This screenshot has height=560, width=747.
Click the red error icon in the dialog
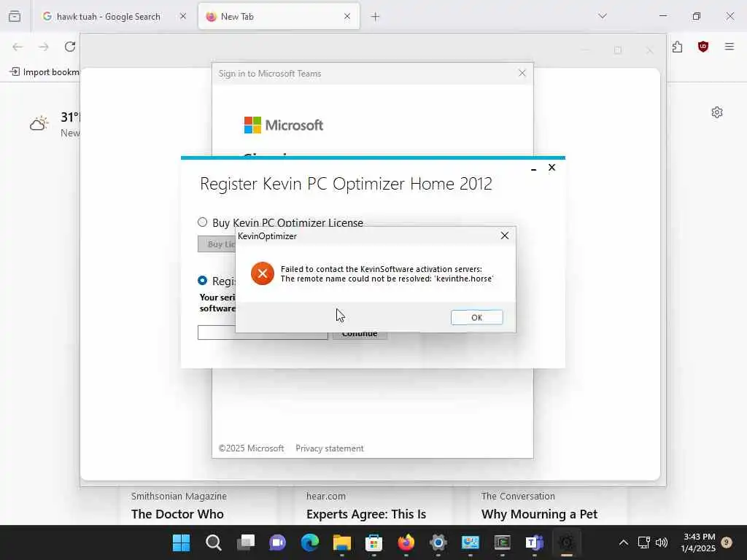(x=263, y=273)
